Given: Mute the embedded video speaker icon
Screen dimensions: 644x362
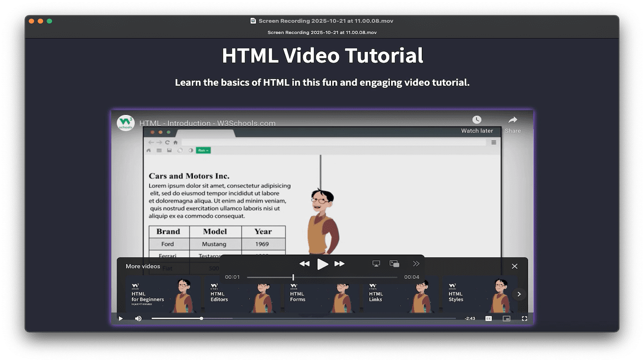Looking at the screenshot, I should [138, 318].
